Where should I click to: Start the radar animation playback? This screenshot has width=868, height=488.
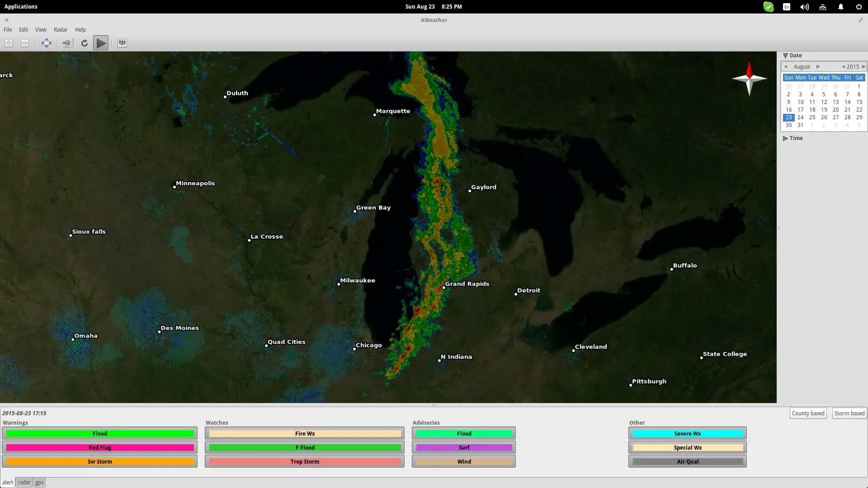[x=101, y=43]
